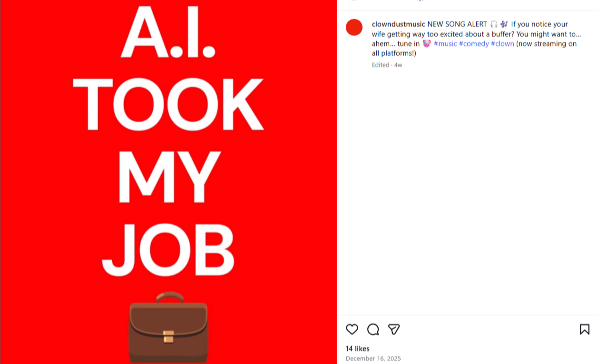Click the word JOB in the post image
The width and height of the screenshot is (598, 364).
click(x=168, y=250)
